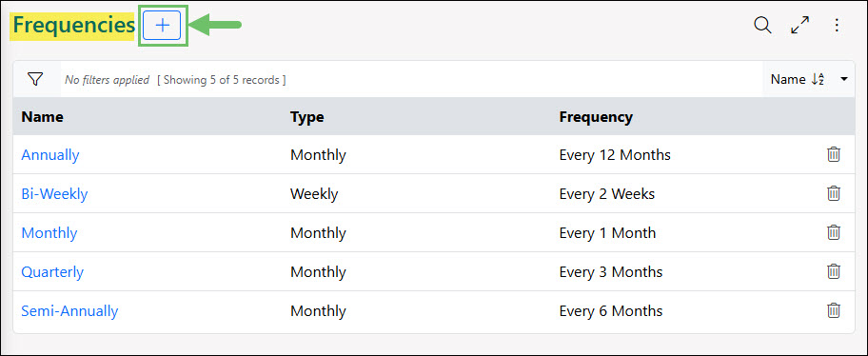Open the filter funnel icon

coord(35,79)
